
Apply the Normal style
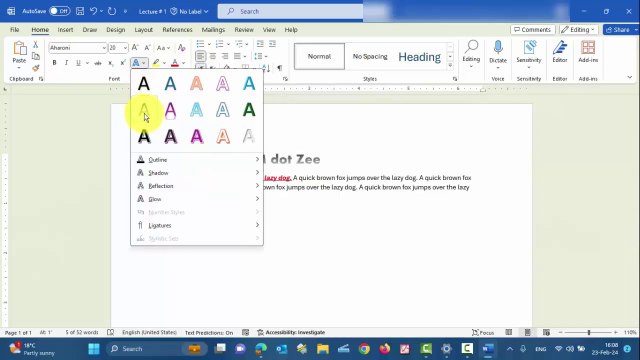coord(319,56)
